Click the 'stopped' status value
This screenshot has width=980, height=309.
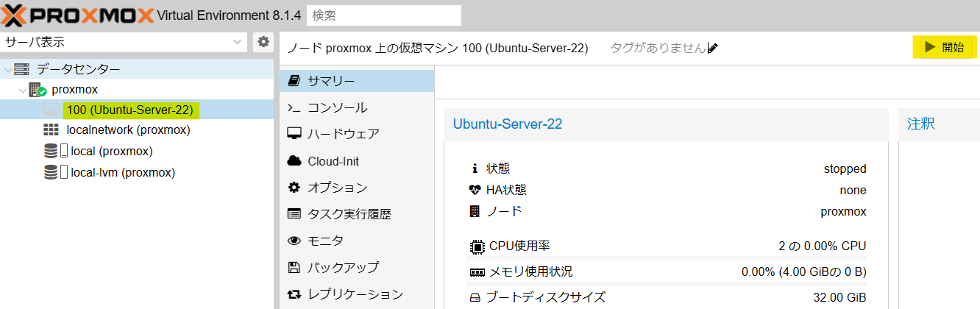pyautogui.click(x=845, y=168)
